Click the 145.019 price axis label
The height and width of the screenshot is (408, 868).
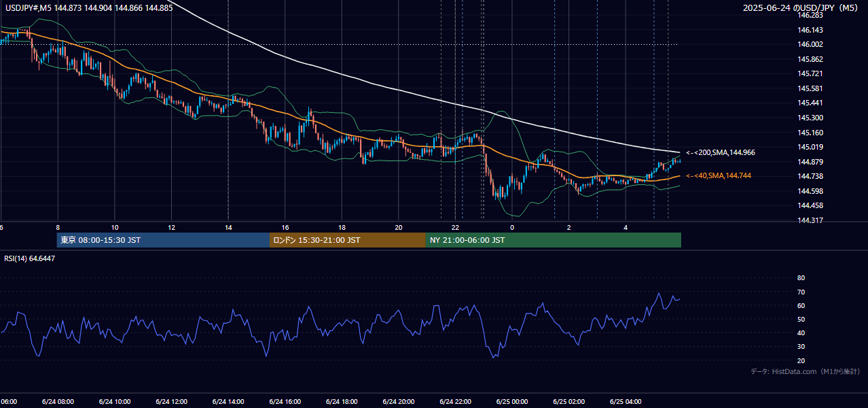[x=811, y=147]
